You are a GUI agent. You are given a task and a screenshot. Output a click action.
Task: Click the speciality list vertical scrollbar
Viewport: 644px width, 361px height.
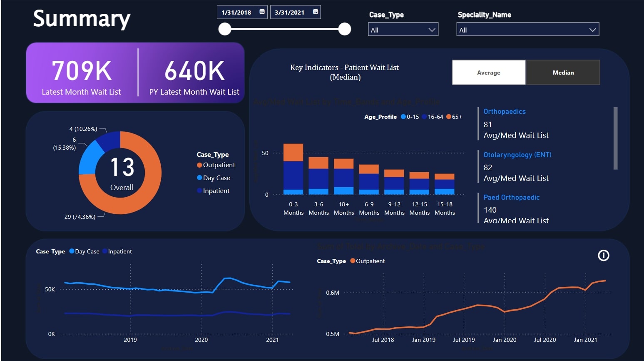pos(615,138)
